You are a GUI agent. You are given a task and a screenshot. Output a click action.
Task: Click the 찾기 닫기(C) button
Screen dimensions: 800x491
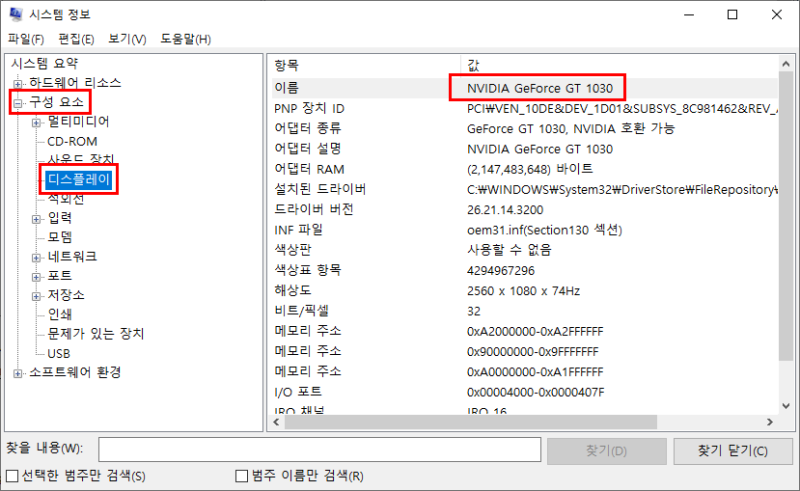(733, 451)
